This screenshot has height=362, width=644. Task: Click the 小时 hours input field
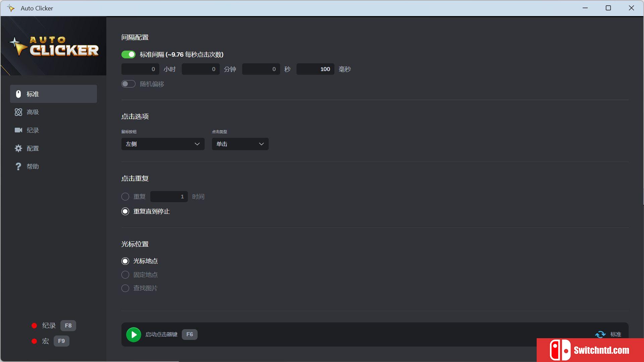tap(140, 69)
